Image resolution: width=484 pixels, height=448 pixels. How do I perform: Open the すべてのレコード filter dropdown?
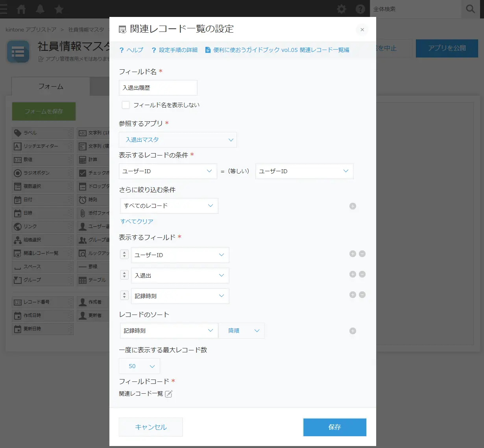click(169, 206)
